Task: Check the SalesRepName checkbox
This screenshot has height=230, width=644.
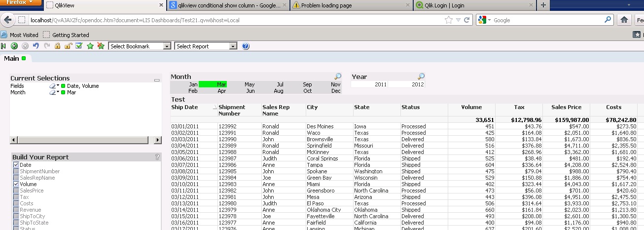Action: 16,178
